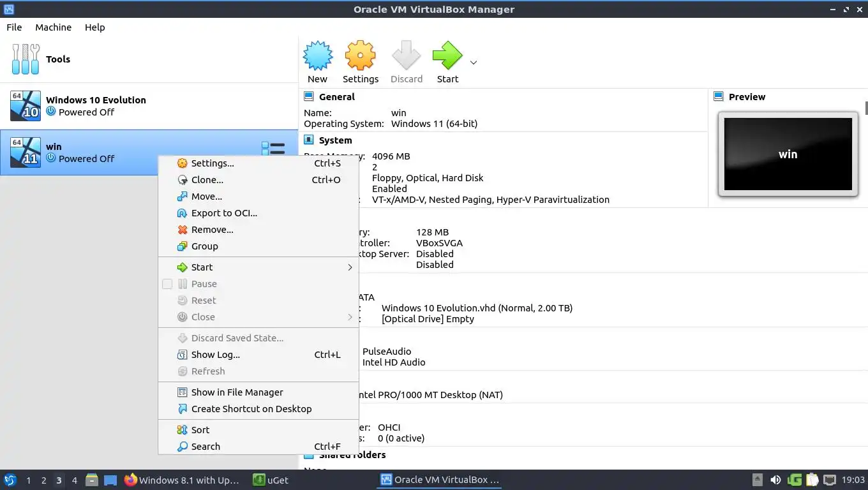Choose Create Shortcut on Desktop
The height and width of the screenshot is (490, 868).
coord(258,409)
